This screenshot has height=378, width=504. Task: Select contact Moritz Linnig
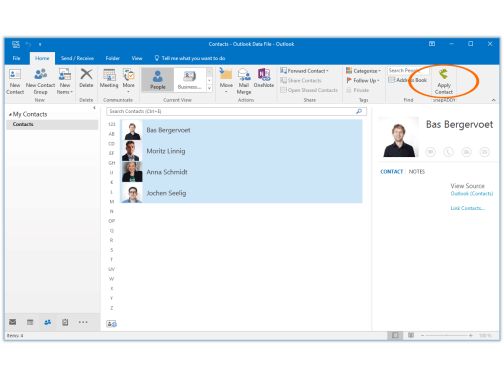(x=241, y=151)
